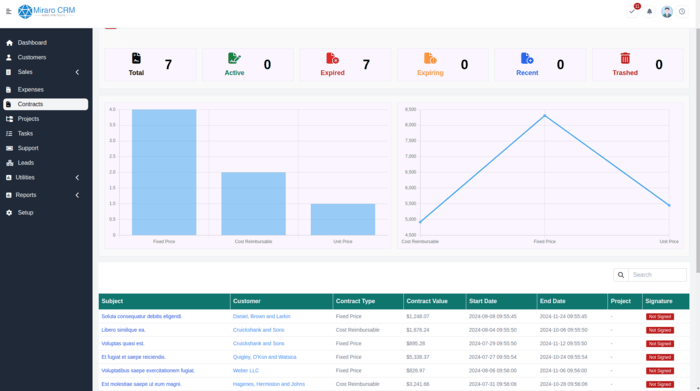Click the Fixed Price peak point on line chart

(544, 116)
